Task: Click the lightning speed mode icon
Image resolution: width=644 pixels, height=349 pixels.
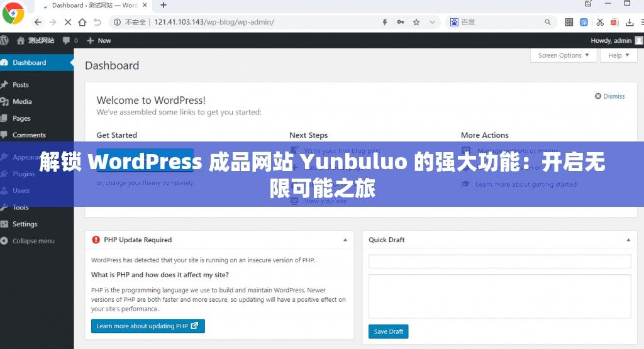Action: 385,22
